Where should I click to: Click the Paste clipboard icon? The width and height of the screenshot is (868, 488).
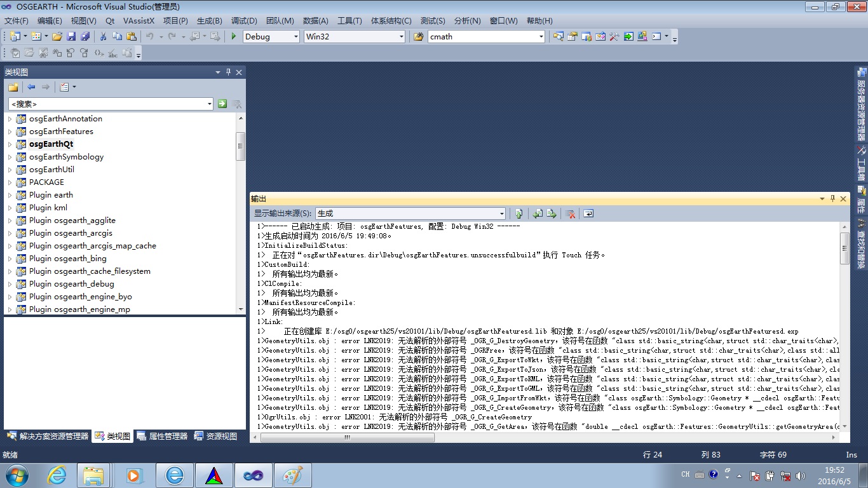pyautogui.click(x=132, y=36)
